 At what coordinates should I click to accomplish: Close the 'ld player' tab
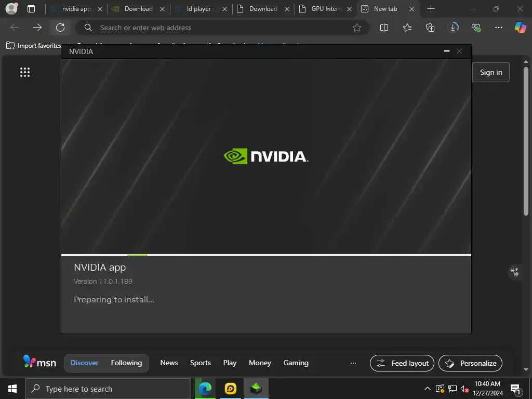(x=224, y=9)
